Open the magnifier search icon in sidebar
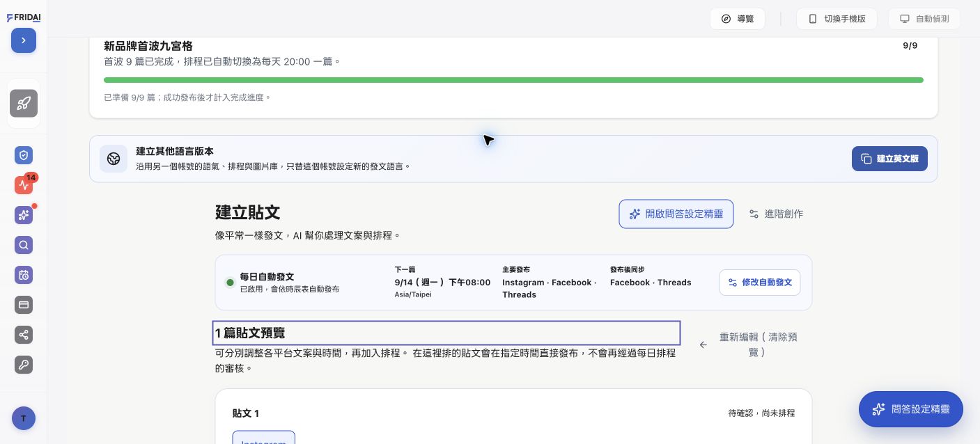Viewport: 980px width, 444px height. [x=24, y=245]
